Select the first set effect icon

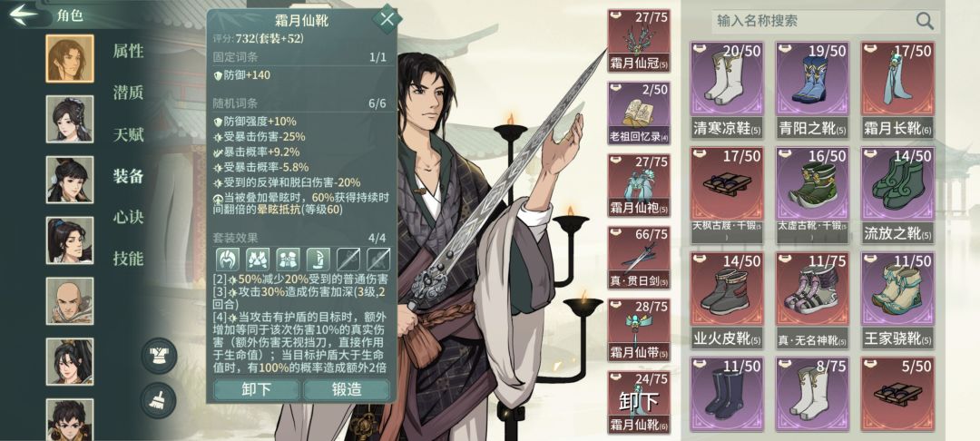228,260
